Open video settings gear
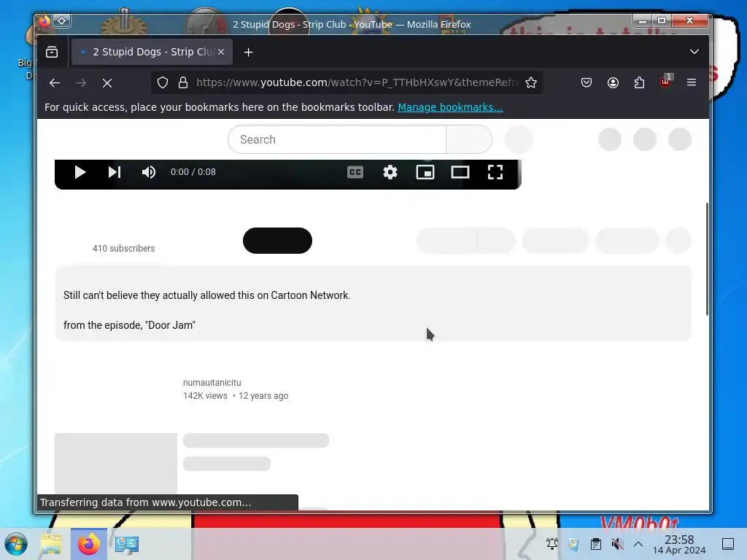 tap(390, 172)
